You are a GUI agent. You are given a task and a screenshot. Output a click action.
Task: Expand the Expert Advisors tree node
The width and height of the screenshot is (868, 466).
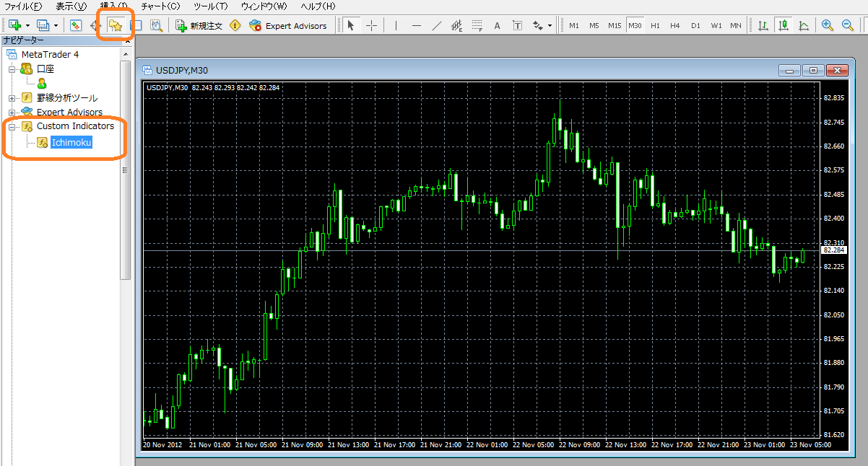[12, 112]
